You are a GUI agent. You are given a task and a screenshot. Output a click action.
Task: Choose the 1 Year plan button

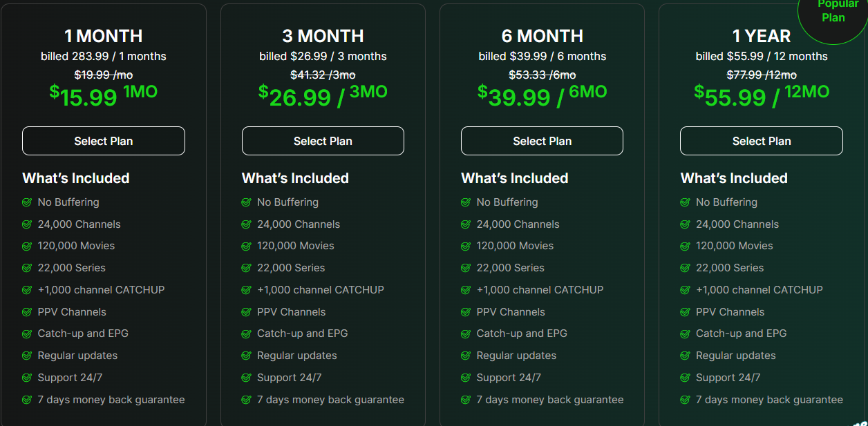click(762, 141)
